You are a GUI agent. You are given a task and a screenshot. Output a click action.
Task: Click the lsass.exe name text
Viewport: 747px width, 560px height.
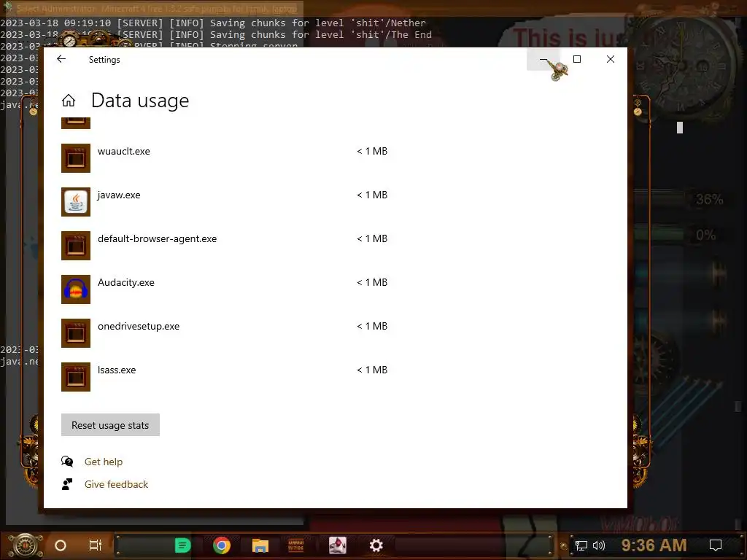(117, 370)
